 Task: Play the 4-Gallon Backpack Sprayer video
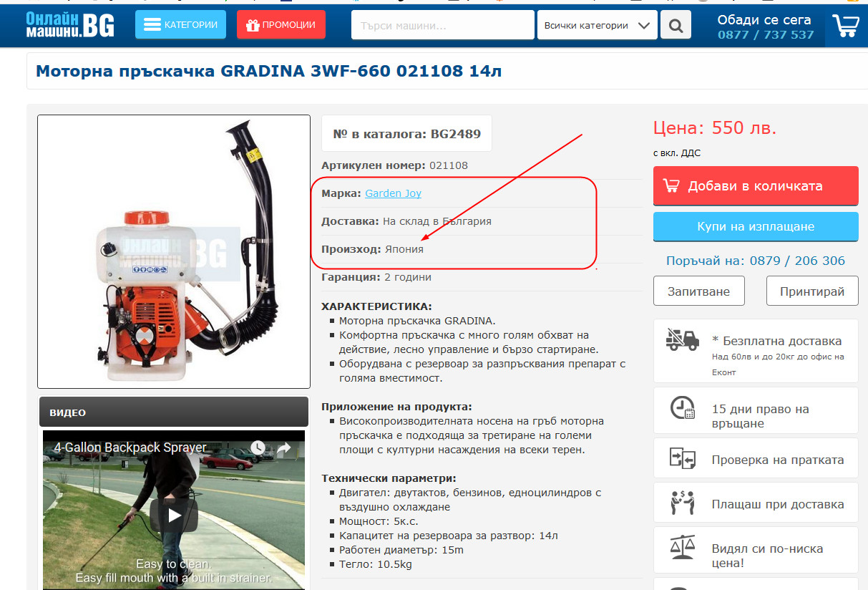tap(174, 515)
